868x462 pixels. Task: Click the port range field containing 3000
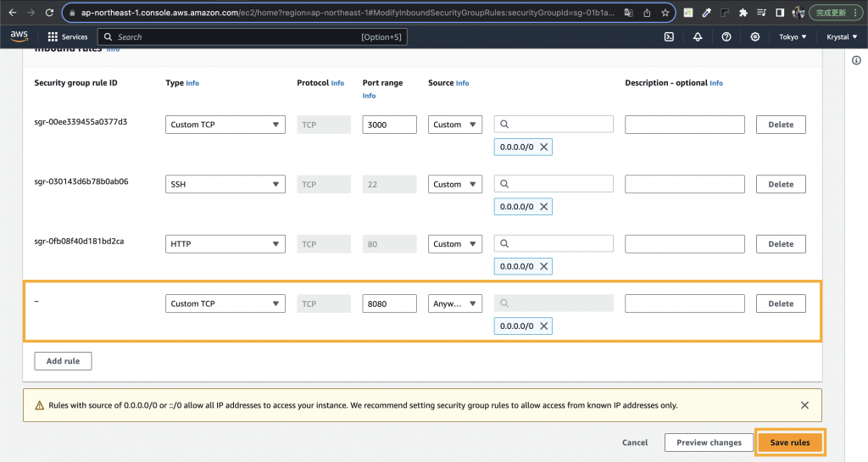click(389, 125)
